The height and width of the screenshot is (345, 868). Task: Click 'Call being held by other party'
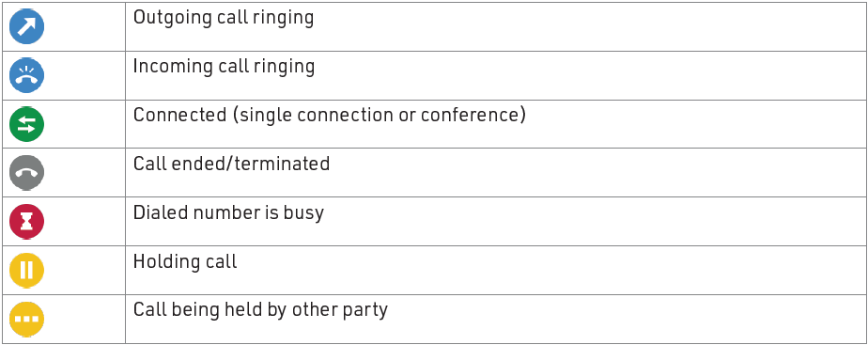(260, 310)
